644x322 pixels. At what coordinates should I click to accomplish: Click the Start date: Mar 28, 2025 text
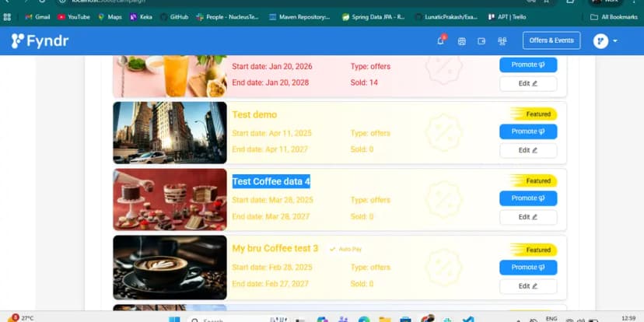[273, 200]
